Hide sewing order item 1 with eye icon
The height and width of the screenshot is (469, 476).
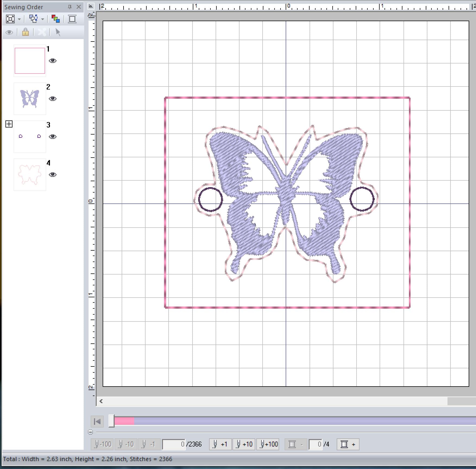tap(53, 61)
